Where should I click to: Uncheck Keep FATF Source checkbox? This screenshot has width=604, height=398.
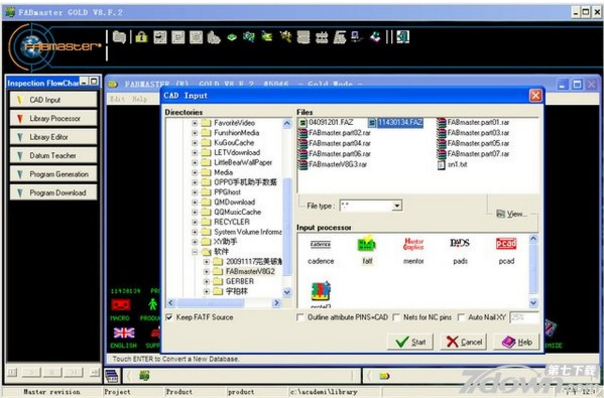[169, 317]
